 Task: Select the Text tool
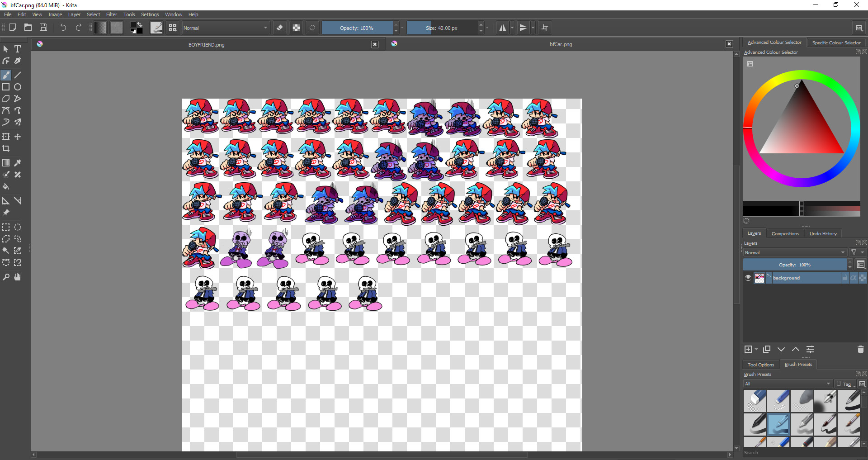coord(18,49)
